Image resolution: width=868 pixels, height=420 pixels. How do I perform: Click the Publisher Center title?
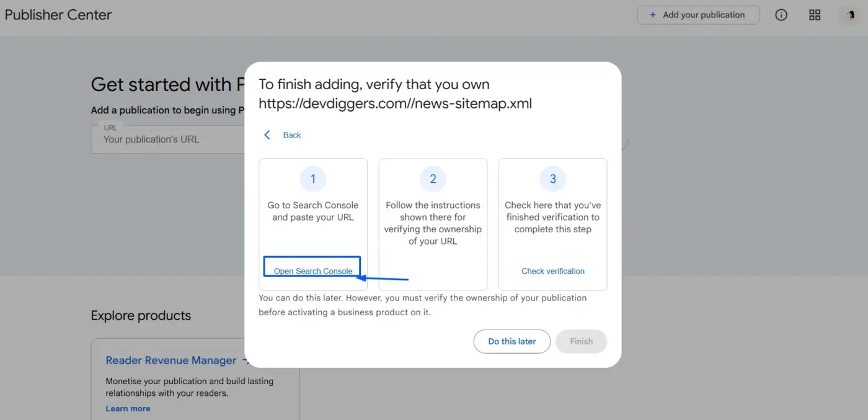click(58, 15)
